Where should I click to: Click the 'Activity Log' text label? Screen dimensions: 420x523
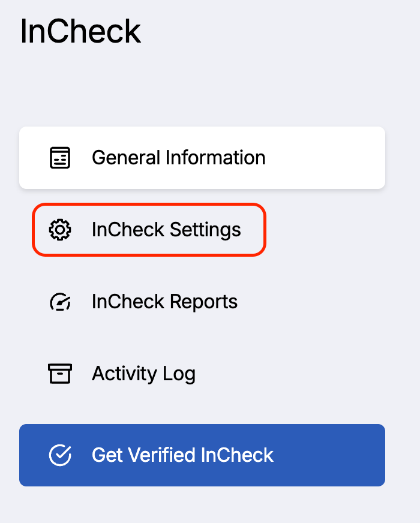click(144, 374)
